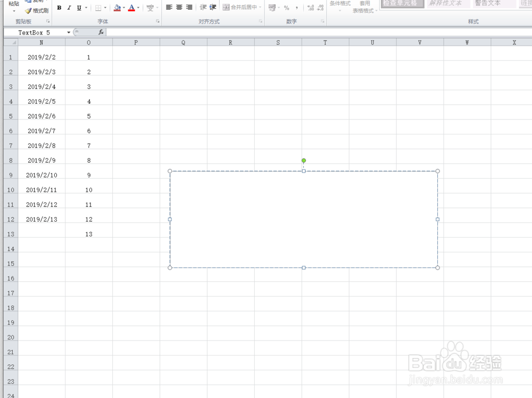Apply the 警告文本 cell style

[494, 3]
